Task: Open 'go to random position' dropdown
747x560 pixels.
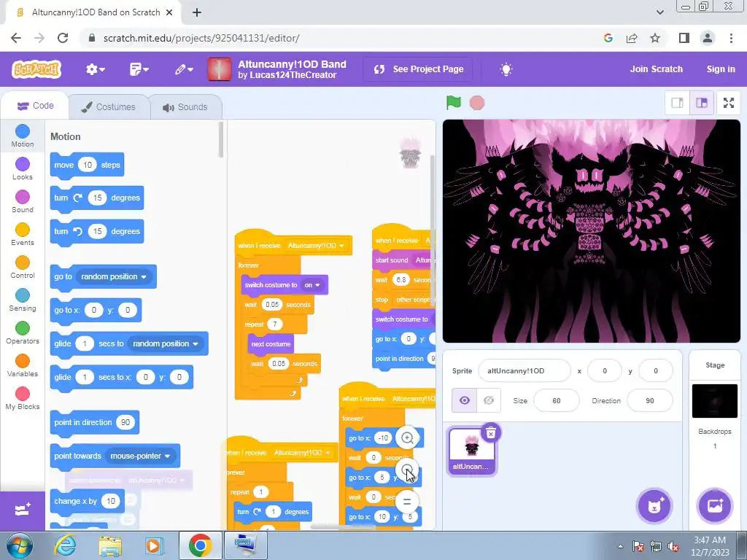Action: point(114,276)
